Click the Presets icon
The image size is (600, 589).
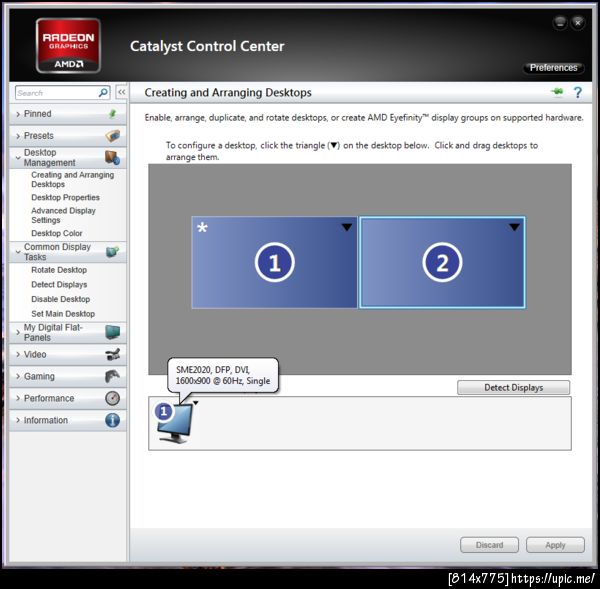pyautogui.click(x=112, y=135)
